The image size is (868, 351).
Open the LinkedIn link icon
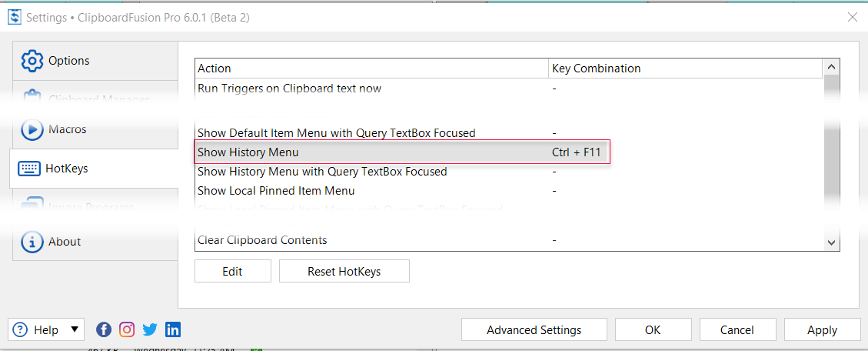[x=173, y=329]
